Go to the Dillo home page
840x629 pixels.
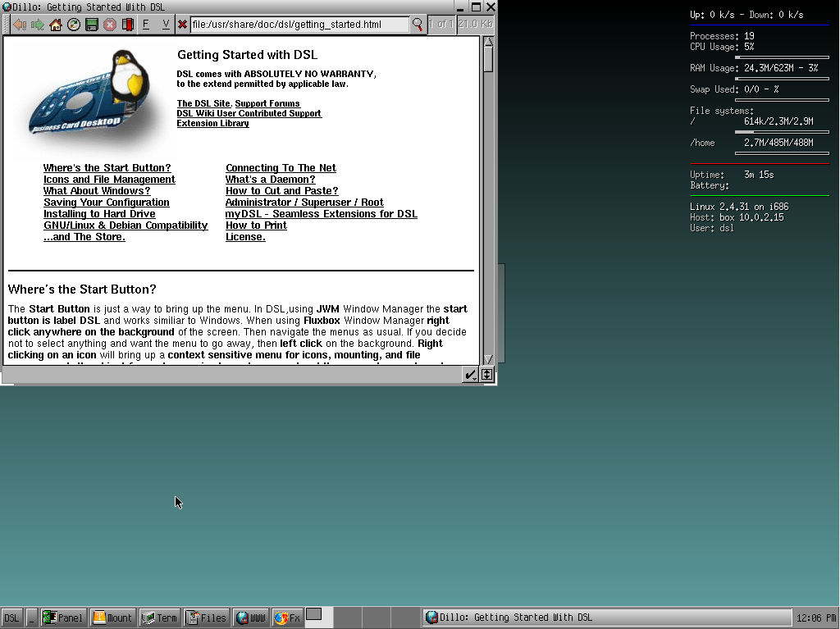point(55,25)
